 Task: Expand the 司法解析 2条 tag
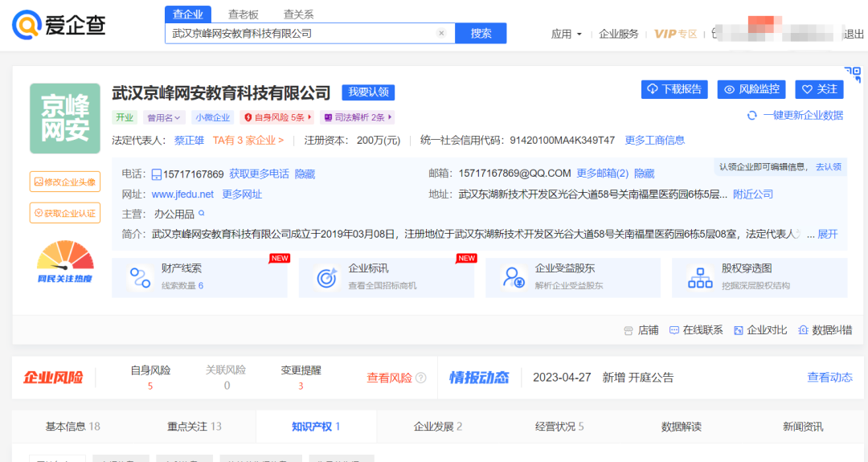[358, 117]
